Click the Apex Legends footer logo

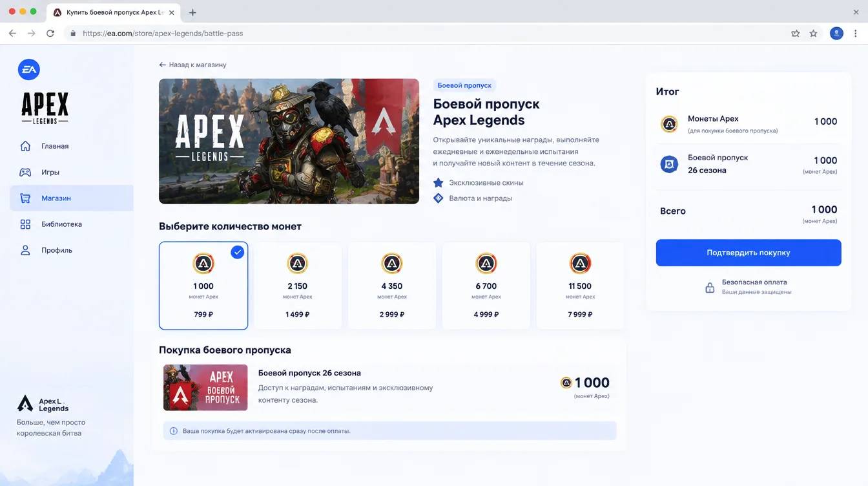coord(25,403)
